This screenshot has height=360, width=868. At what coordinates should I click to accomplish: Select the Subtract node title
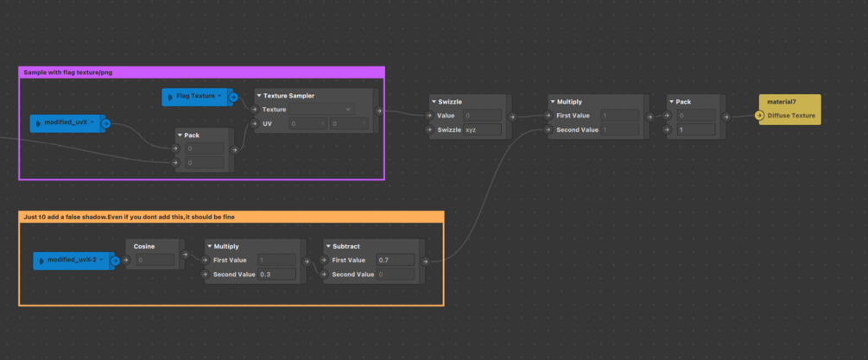click(346, 246)
